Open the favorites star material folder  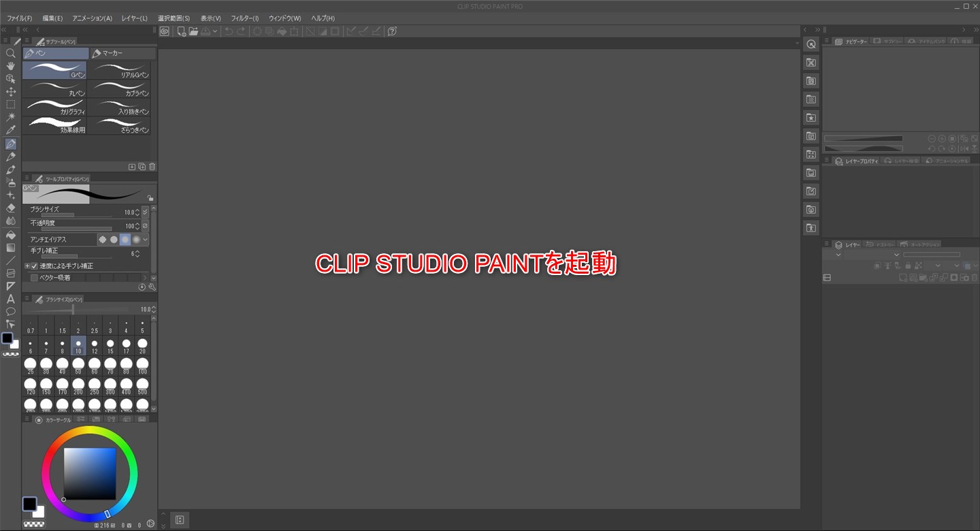point(811,118)
